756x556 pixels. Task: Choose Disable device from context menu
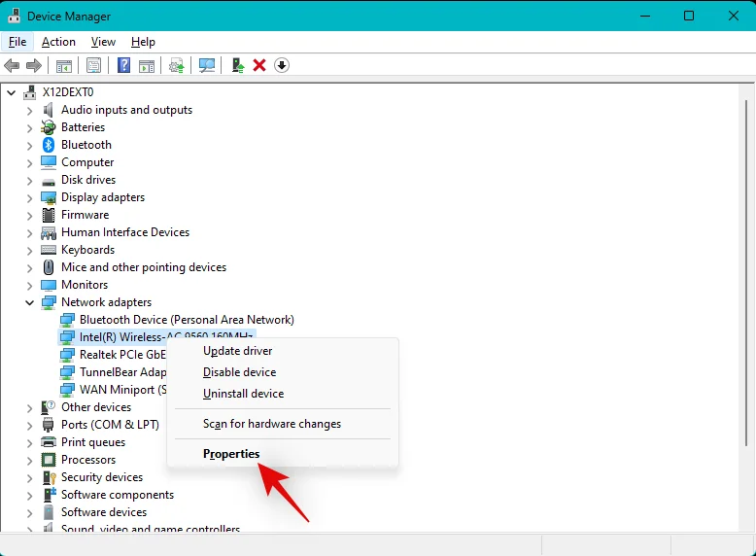pos(239,372)
